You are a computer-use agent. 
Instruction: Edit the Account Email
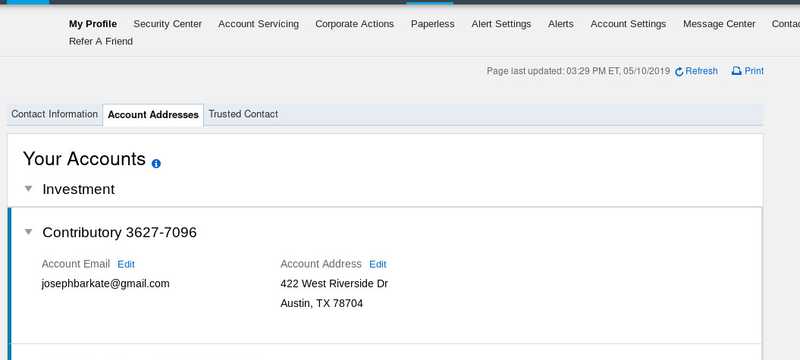[x=126, y=264]
